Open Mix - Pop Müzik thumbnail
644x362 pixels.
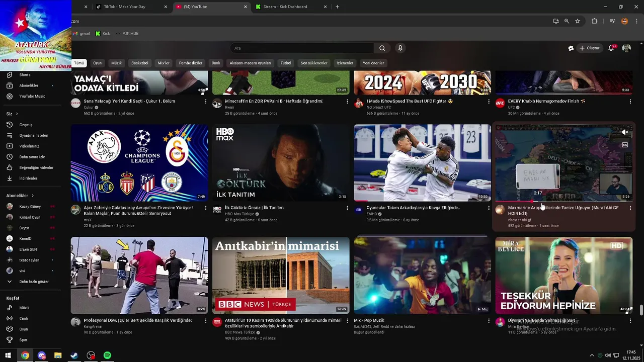422,276
